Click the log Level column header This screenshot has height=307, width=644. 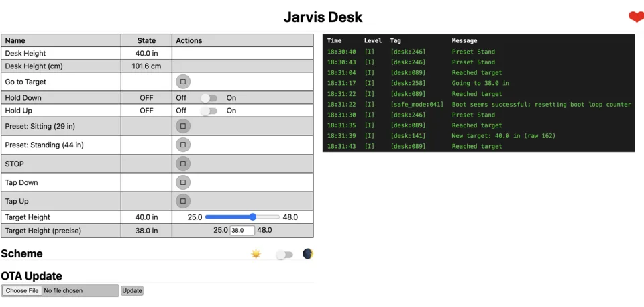pyautogui.click(x=373, y=41)
